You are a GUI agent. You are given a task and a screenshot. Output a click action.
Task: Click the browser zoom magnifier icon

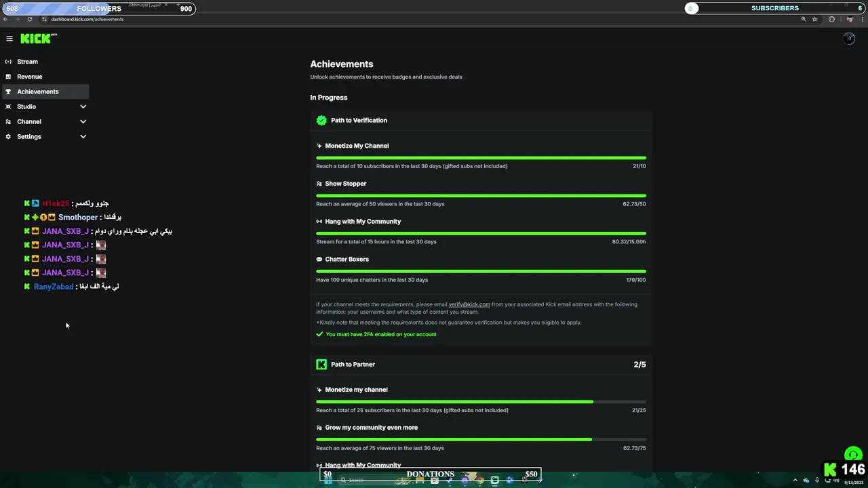(x=804, y=19)
